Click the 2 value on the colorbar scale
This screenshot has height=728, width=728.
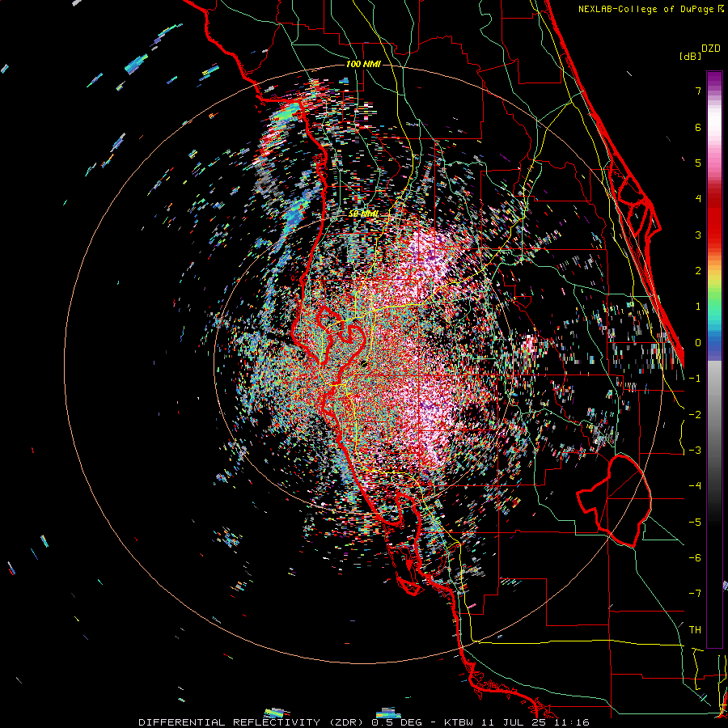pos(698,271)
